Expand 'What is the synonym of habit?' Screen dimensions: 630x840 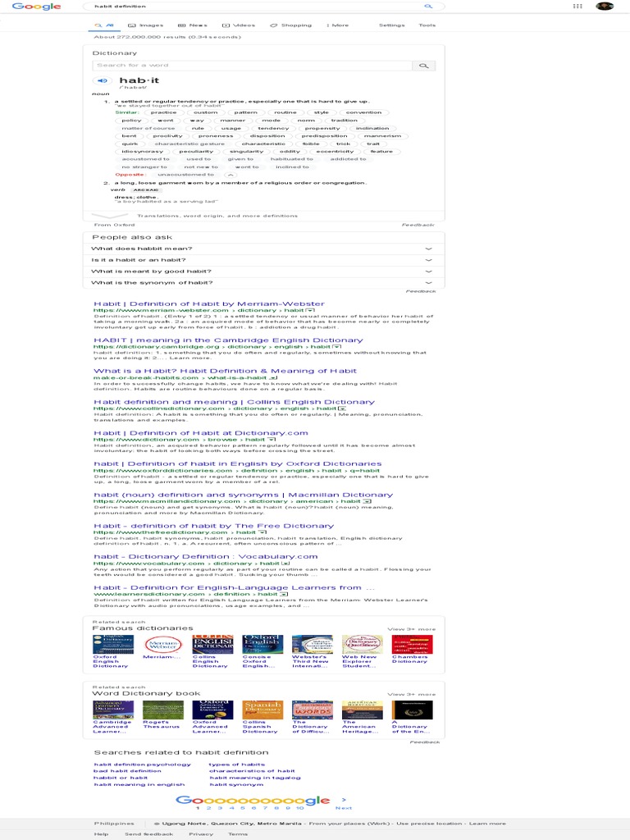tap(263, 282)
